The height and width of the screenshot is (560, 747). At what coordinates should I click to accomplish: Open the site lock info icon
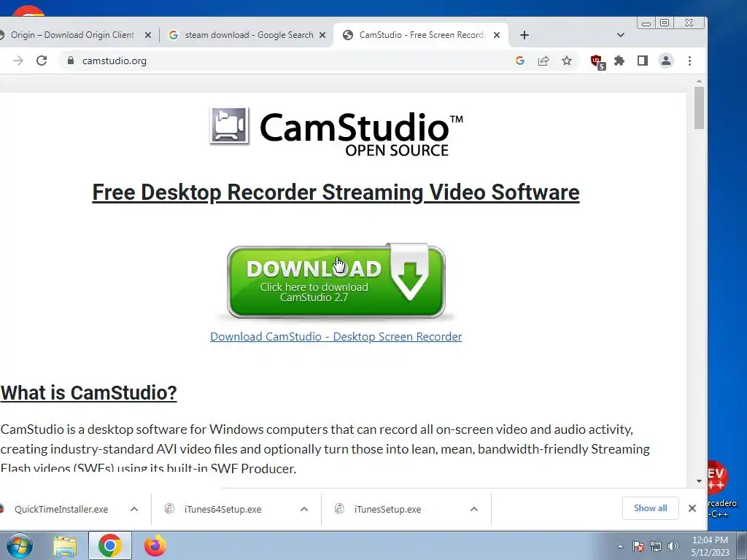point(71,61)
